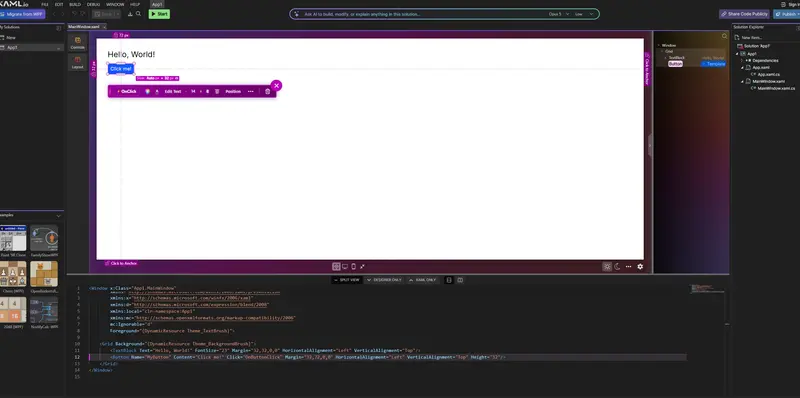Select the desktop preview icon
The width and height of the screenshot is (800, 398).
coord(345,266)
